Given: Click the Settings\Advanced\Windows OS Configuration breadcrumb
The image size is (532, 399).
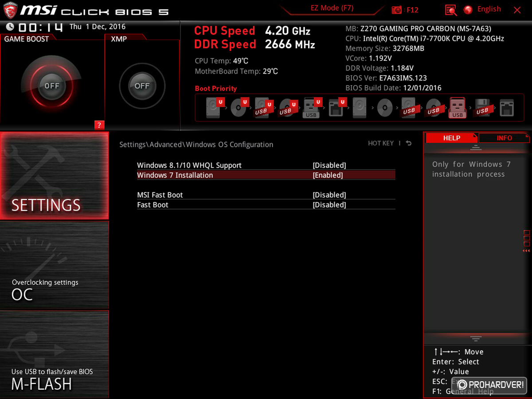Looking at the screenshot, I should pyautogui.click(x=196, y=145).
